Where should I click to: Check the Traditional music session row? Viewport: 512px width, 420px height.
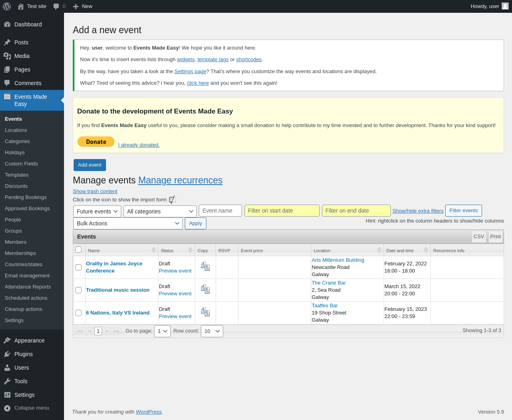[x=78, y=290]
